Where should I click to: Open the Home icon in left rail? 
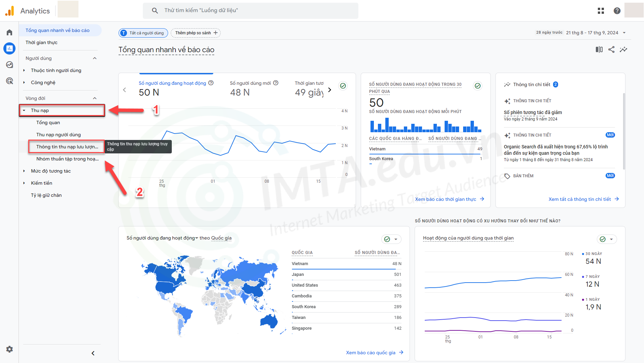(9, 32)
